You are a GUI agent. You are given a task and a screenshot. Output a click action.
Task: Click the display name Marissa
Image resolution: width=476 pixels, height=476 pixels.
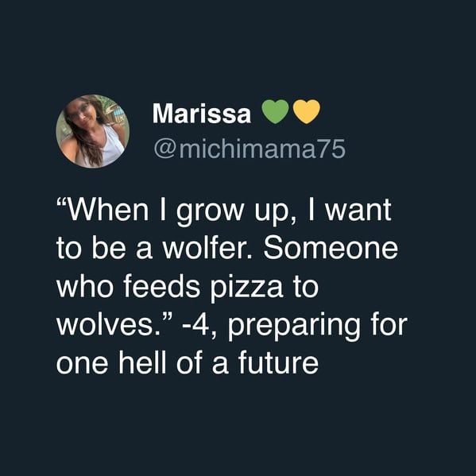click(x=202, y=113)
